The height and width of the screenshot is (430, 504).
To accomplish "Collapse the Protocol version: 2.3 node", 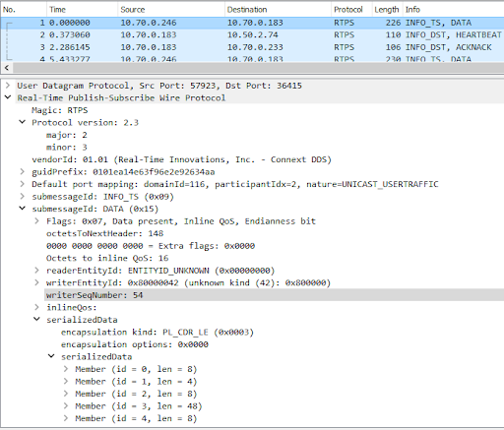I will 22,122.
